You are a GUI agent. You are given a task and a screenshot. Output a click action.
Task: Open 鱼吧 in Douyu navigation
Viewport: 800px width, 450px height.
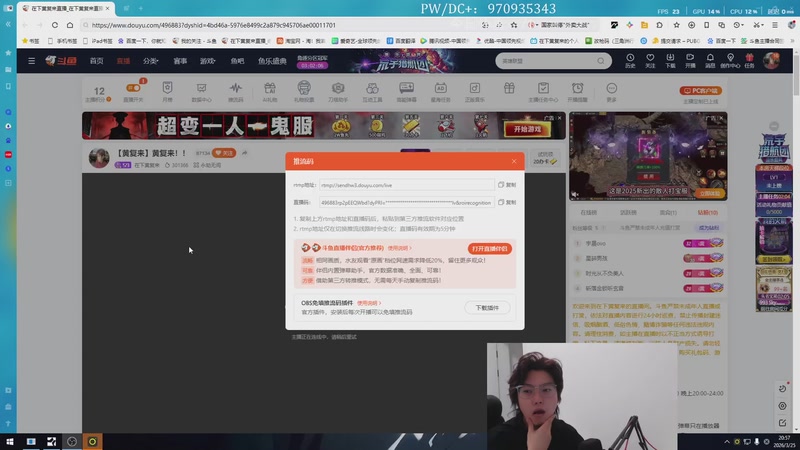point(237,61)
